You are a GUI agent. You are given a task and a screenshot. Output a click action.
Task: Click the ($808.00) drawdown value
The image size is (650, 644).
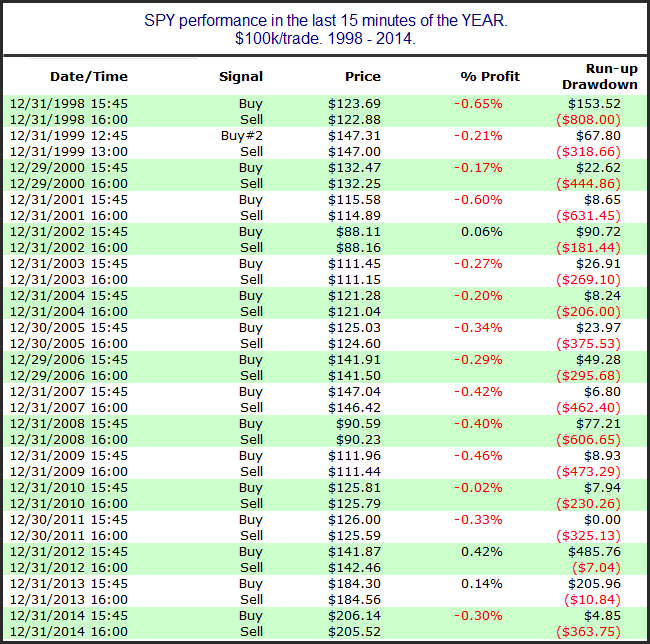(588, 120)
